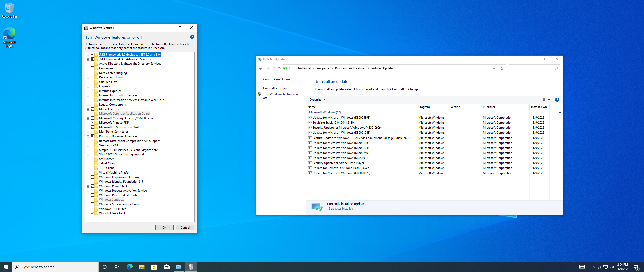Expand .NET Framework 4.8 Advanced Services

click(x=88, y=59)
